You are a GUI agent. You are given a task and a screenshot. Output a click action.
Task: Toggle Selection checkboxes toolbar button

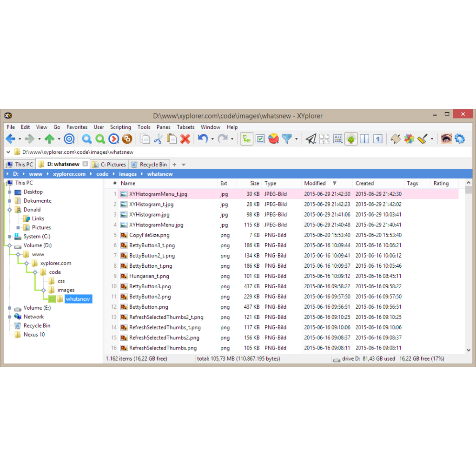click(260, 139)
